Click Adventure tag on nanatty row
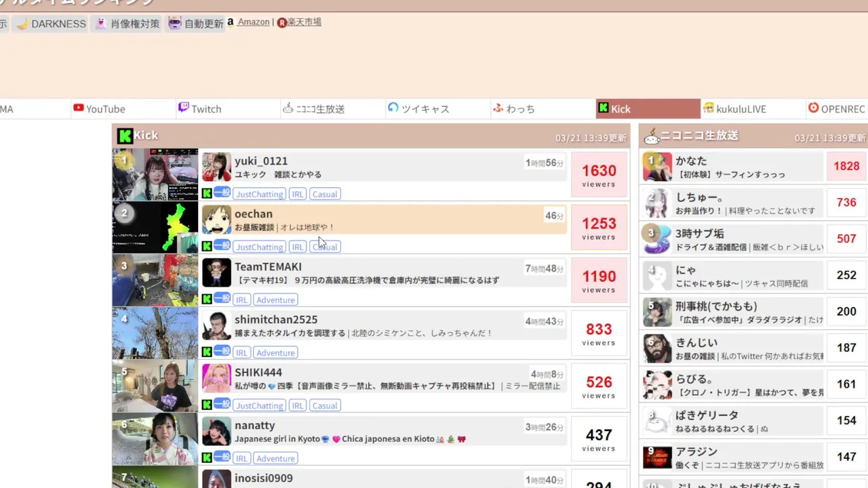Image resolution: width=868 pixels, height=488 pixels. (275, 458)
